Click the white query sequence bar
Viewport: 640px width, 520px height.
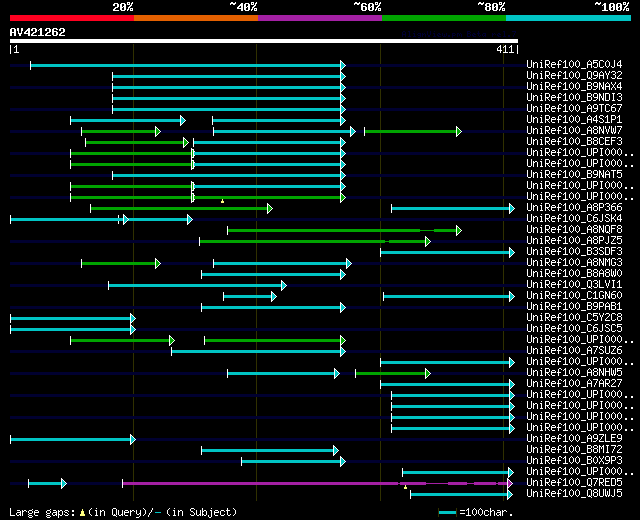coord(264,41)
